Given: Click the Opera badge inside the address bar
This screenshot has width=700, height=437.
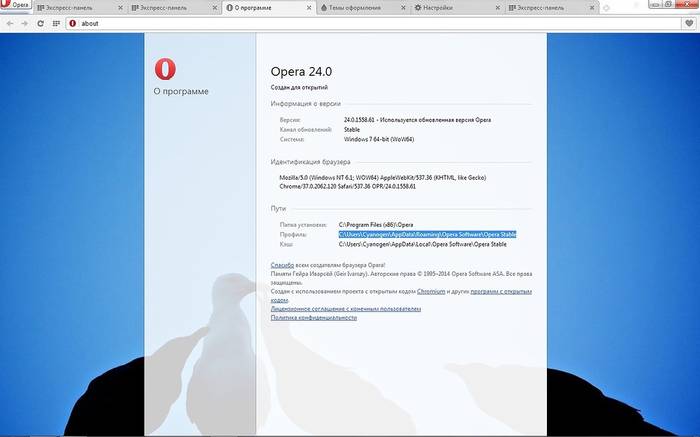Looking at the screenshot, I should coord(72,22).
